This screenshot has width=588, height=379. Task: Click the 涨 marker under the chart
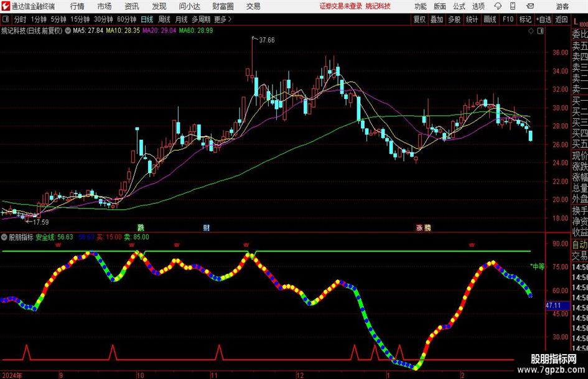click(x=419, y=227)
